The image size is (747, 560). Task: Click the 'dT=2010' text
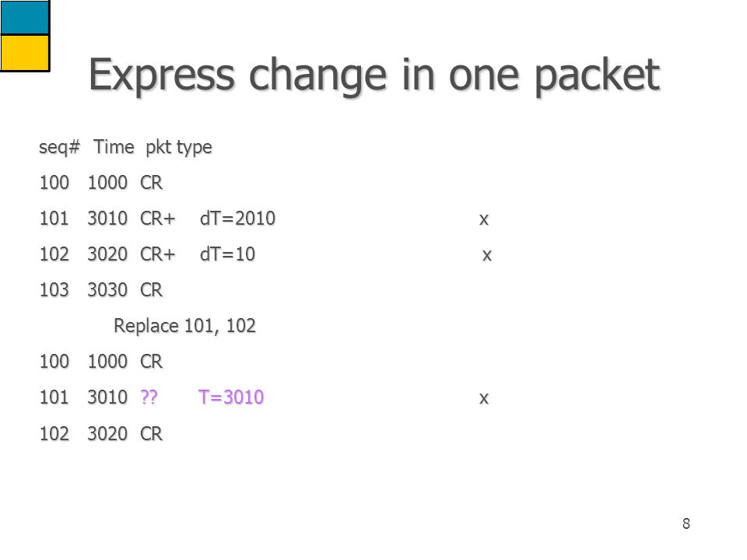click(x=237, y=219)
